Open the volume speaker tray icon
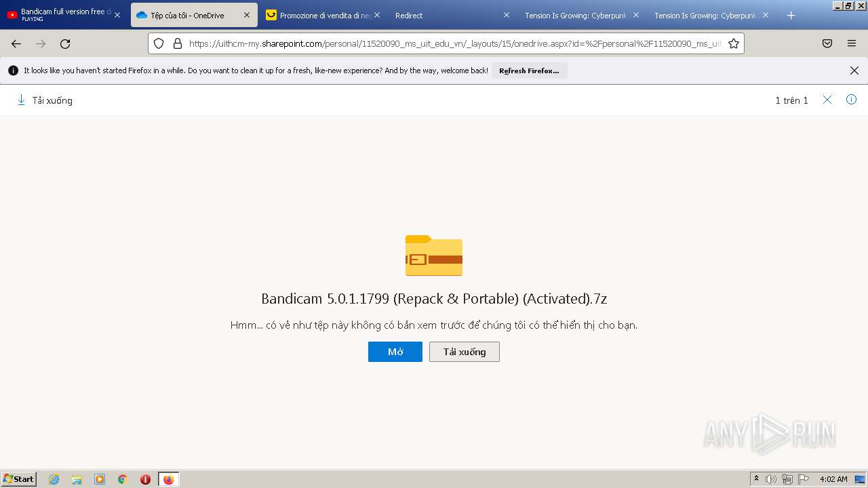The image size is (868, 488). click(x=771, y=479)
